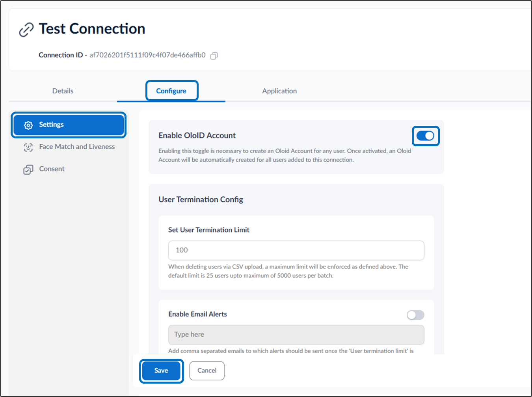Turn on the Enable Email Alerts toggle
The height and width of the screenshot is (397, 532).
415,315
